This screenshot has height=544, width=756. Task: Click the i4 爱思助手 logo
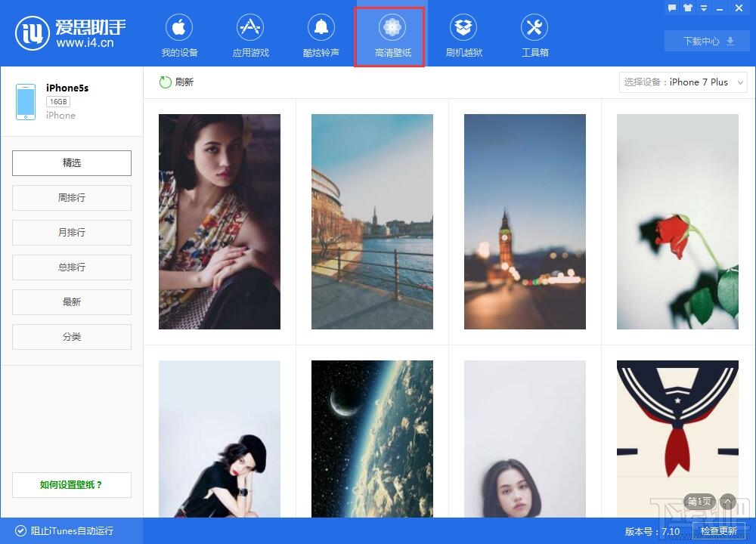point(70,32)
